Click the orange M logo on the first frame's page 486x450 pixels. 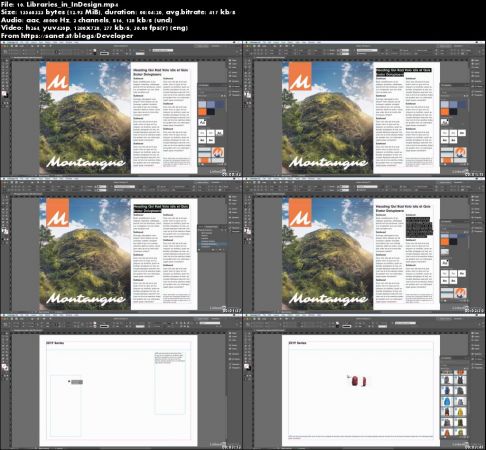click(57, 77)
